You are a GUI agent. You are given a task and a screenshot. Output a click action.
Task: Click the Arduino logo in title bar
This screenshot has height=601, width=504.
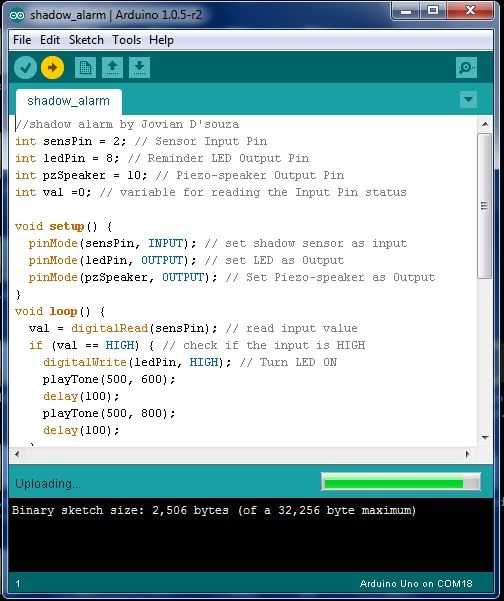coord(17,15)
